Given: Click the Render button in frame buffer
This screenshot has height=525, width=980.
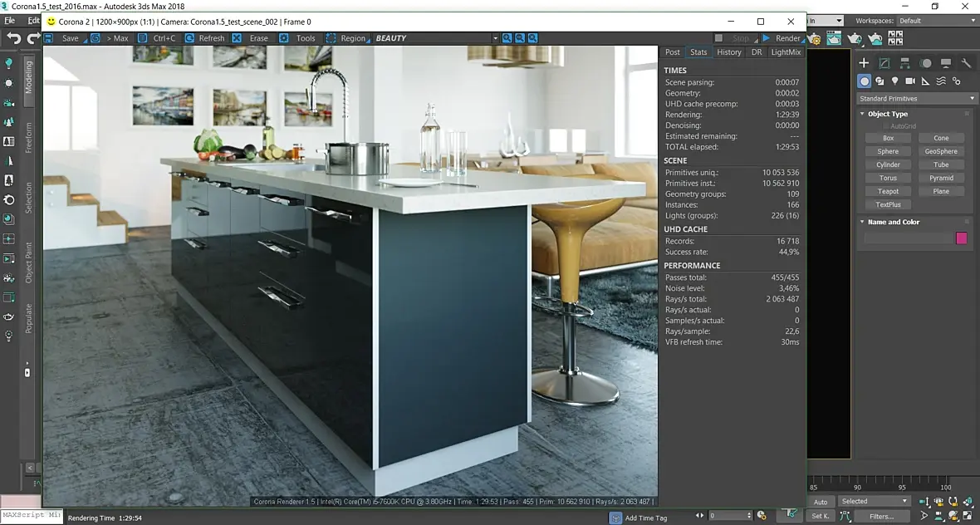Looking at the screenshot, I should tap(782, 38).
